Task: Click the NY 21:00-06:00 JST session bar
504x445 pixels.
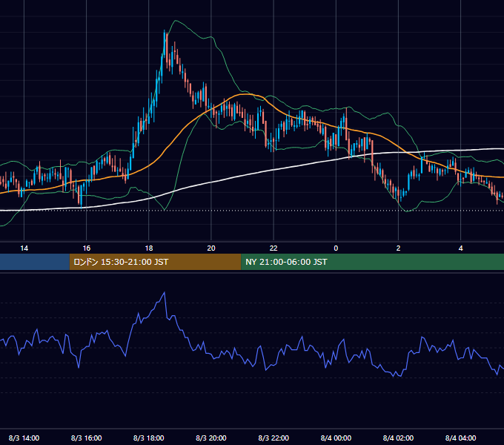Action: pyautogui.click(x=373, y=262)
